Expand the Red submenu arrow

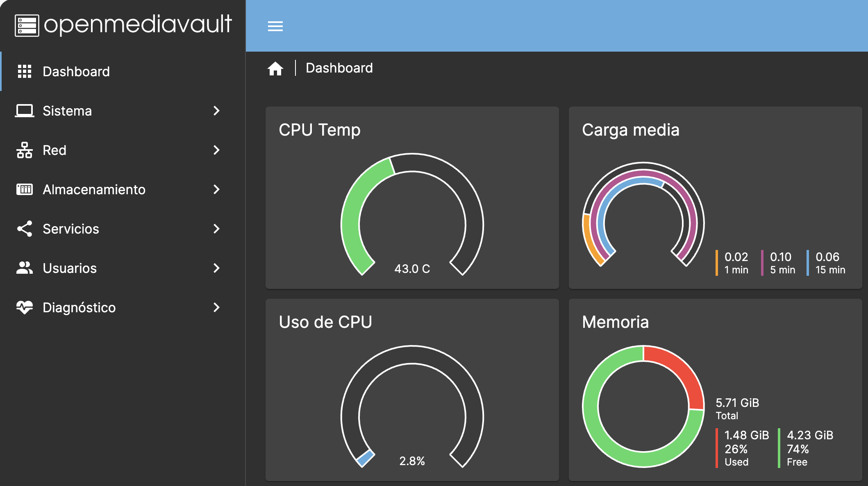pyautogui.click(x=216, y=150)
